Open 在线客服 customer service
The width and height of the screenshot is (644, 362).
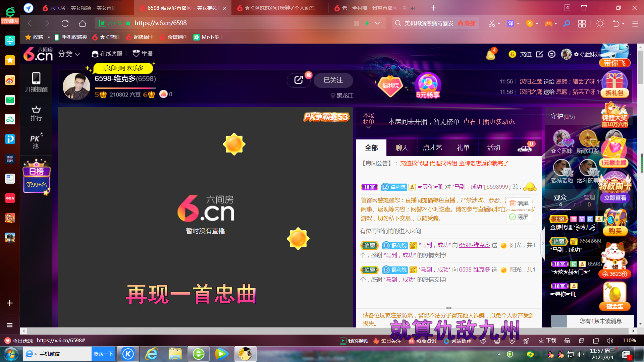point(107,54)
